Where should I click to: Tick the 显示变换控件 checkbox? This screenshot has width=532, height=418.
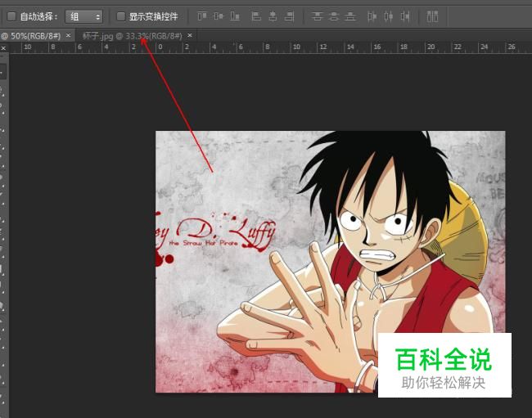[121, 16]
